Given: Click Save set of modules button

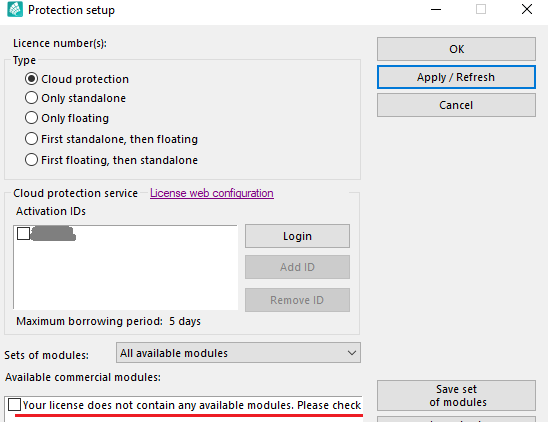Looking at the screenshot, I should 456,395.
